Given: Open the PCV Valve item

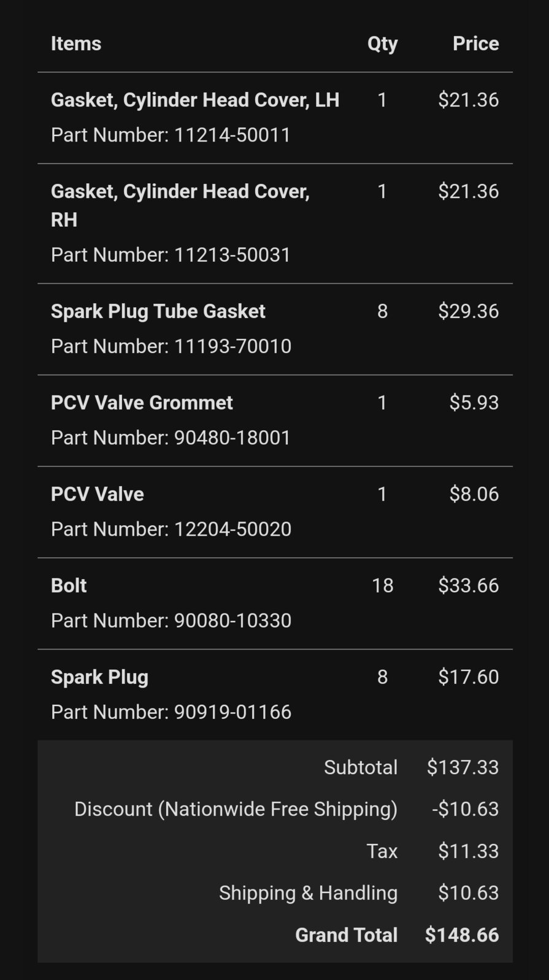Looking at the screenshot, I should point(98,494).
